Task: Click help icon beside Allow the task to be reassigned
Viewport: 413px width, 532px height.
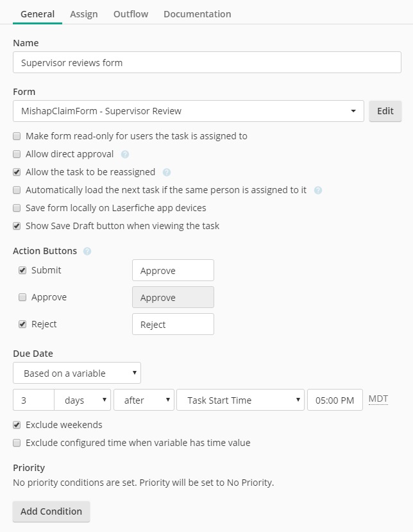Action: pyautogui.click(x=167, y=173)
